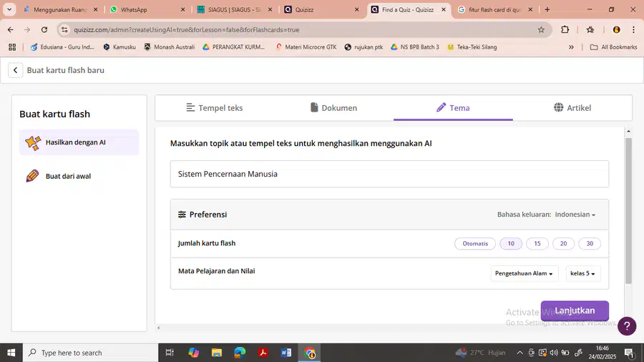
Task: Choose Buat dari awal option
Action: 79,176
